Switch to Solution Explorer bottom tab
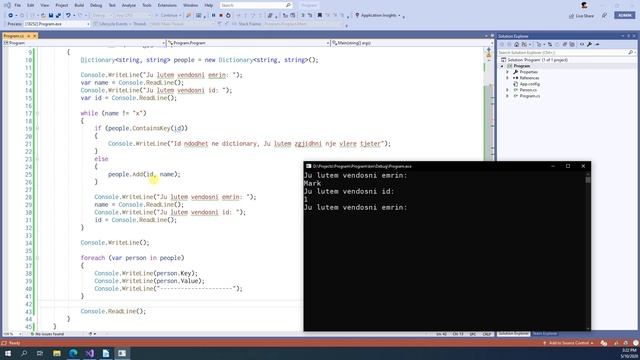640x360 pixels. 513,333
